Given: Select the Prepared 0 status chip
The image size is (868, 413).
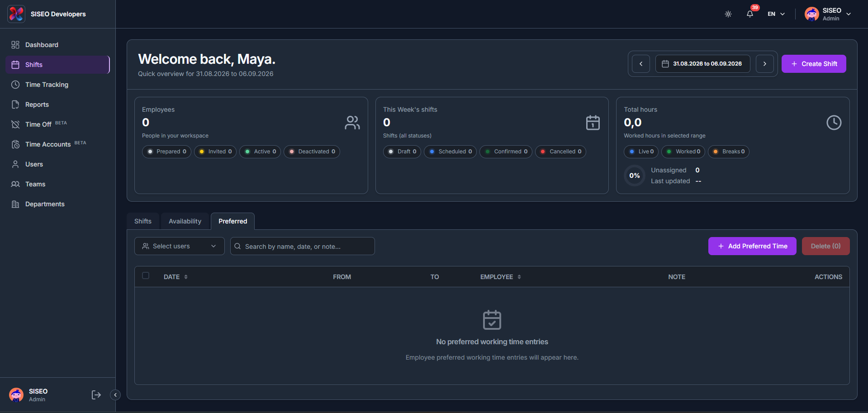Looking at the screenshot, I should click(x=166, y=152).
